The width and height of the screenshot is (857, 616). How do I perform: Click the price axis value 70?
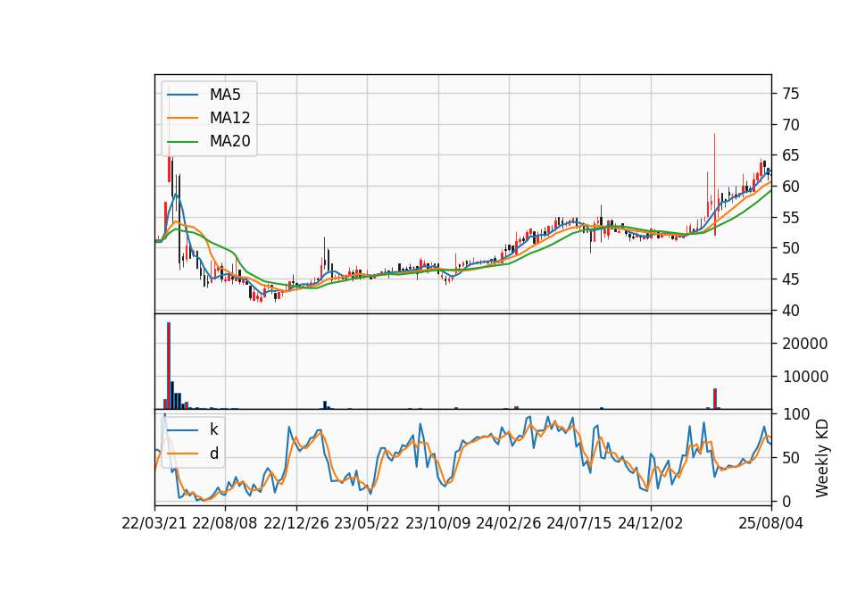click(x=791, y=125)
